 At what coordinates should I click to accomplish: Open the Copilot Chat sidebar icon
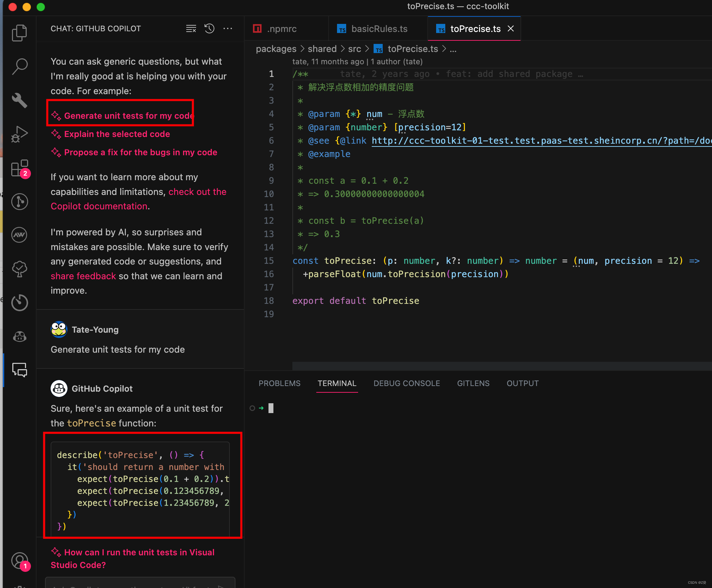click(x=19, y=370)
